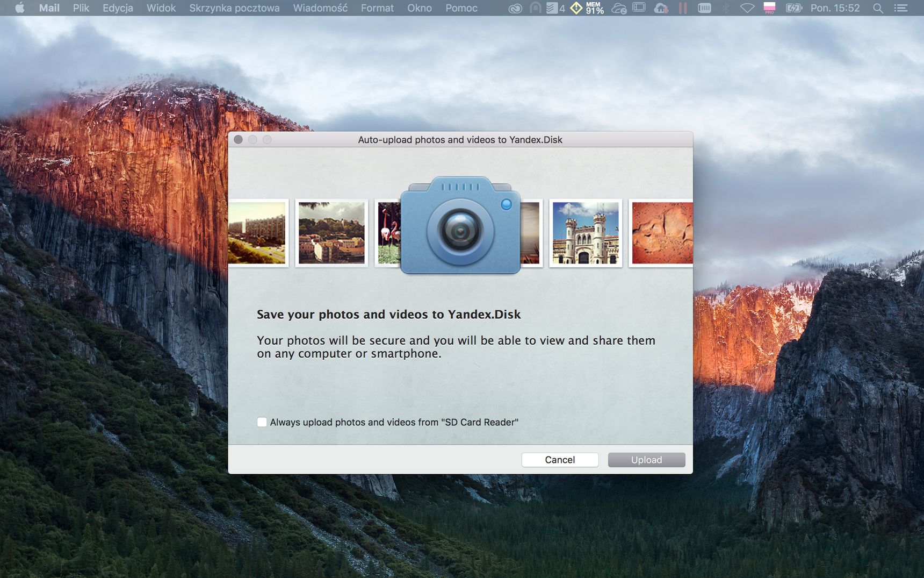Click the white castle photo thumbnail

click(586, 233)
